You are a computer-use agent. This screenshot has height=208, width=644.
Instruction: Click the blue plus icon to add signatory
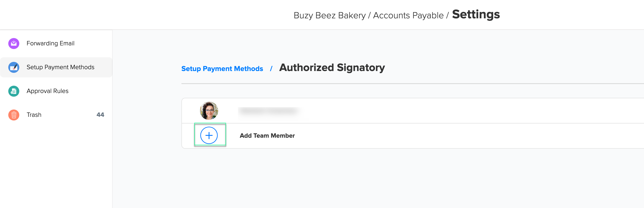click(x=209, y=135)
